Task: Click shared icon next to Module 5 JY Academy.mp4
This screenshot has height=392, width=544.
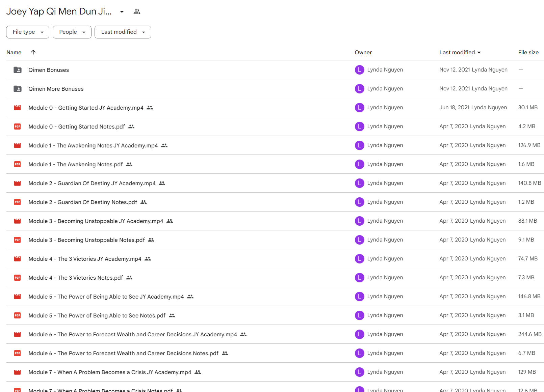Action: (x=190, y=297)
